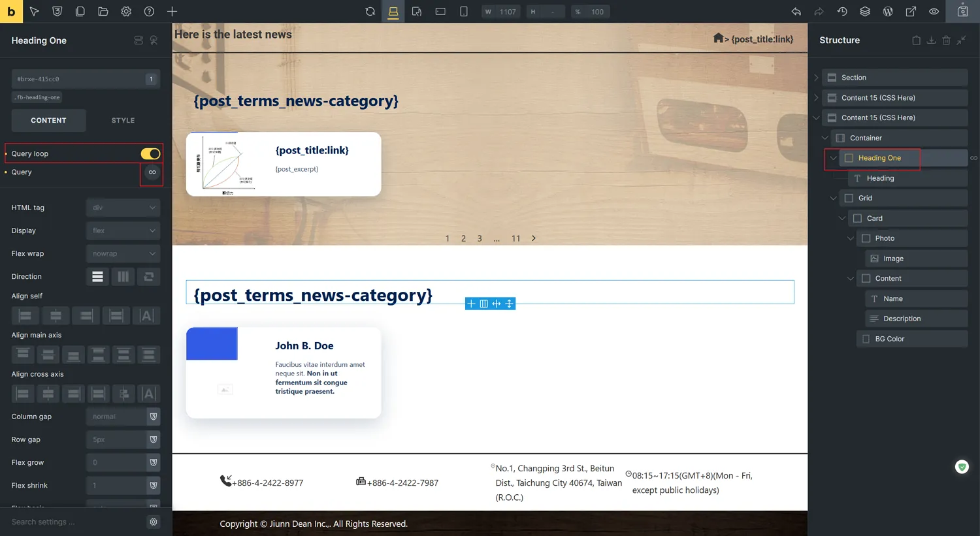Open the HTML tag dropdown
The height and width of the screenshot is (536, 980).
[x=123, y=208]
